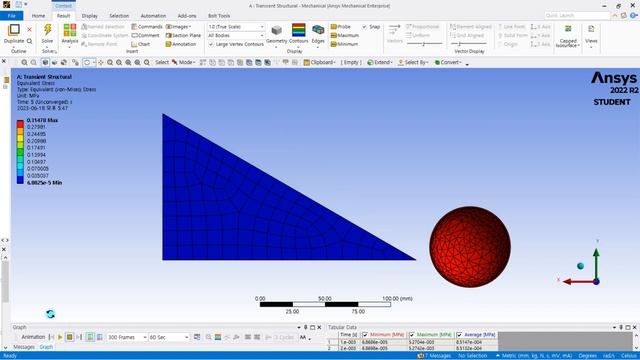This screenshot has width=640, height=360.
Task: Insert a Chart
Action: (141, 44)
